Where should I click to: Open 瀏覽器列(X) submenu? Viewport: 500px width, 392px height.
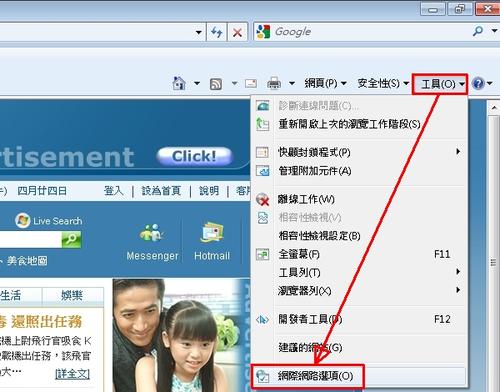pyautogui.click(x=359, y=291)
